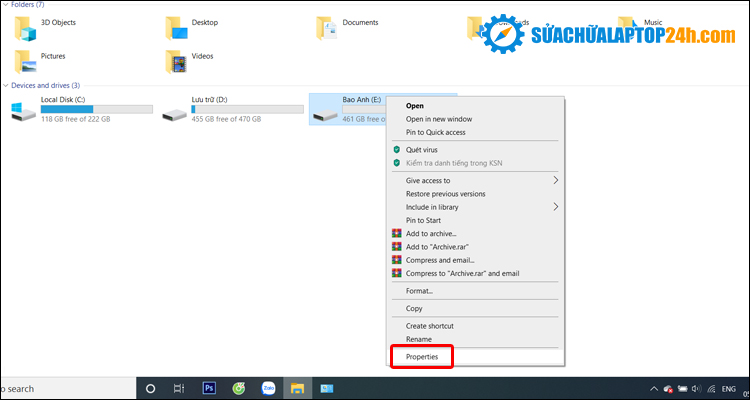Click the Cortana circle icon
The image size is (750, 400).
tap(150, 388)
